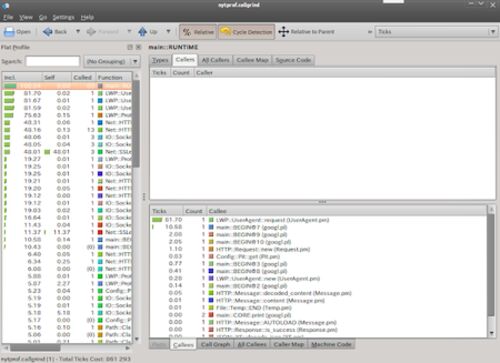
Task: Sort Flat Profile by the Called column
Action: click(x=84, y=77)
